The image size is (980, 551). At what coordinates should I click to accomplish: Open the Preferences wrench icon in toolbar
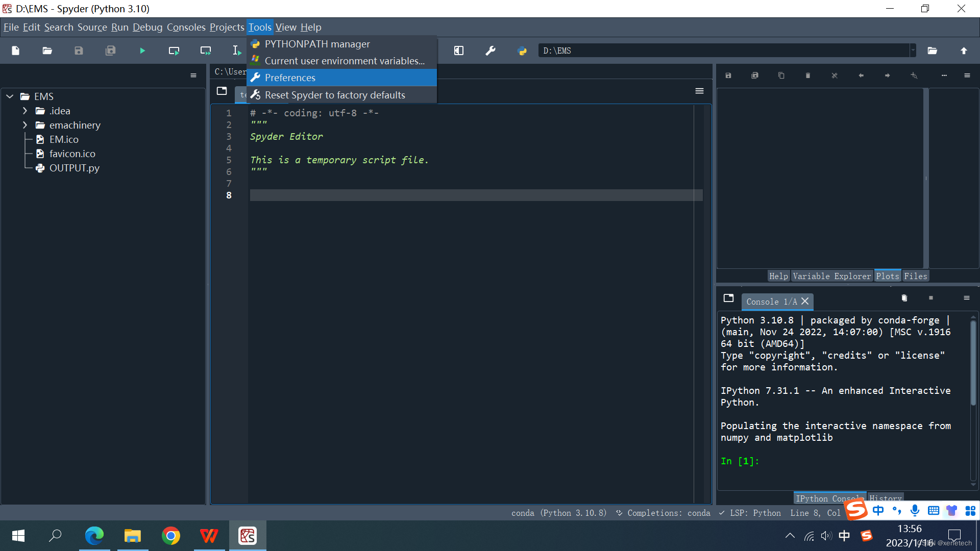point(490,51)
